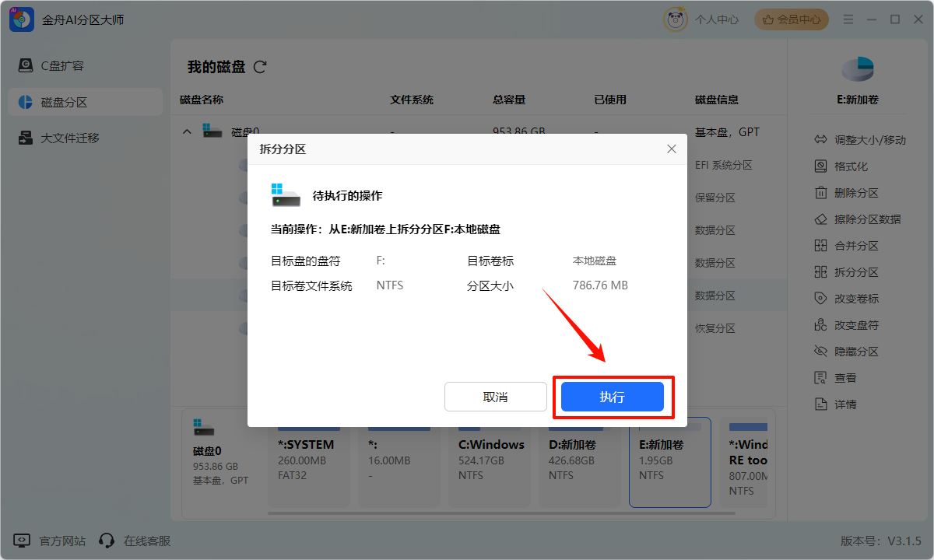Open 个人中心 user avatar
The height and width of the screenshot is (560, 934).
(x=674, y=19)
